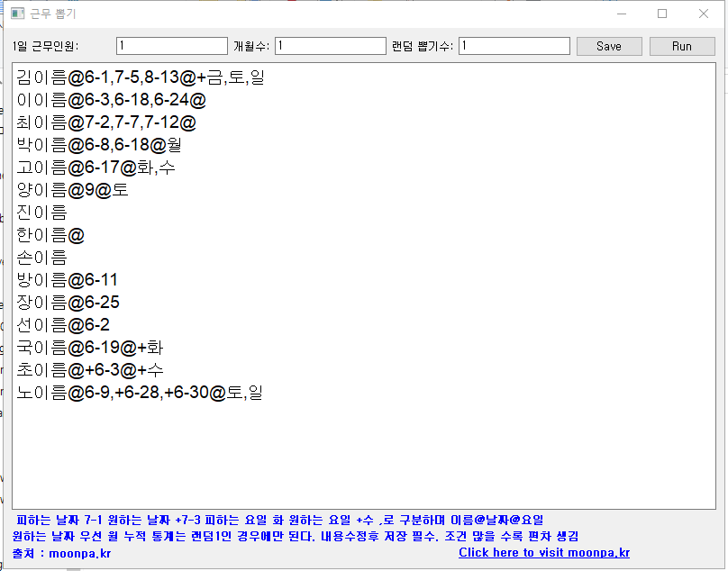This screenshot has height=571, width=728.
Task: Click the line '노이름@6-9,+6-28,+6-30@토,일'
Action: pos(140,393)
